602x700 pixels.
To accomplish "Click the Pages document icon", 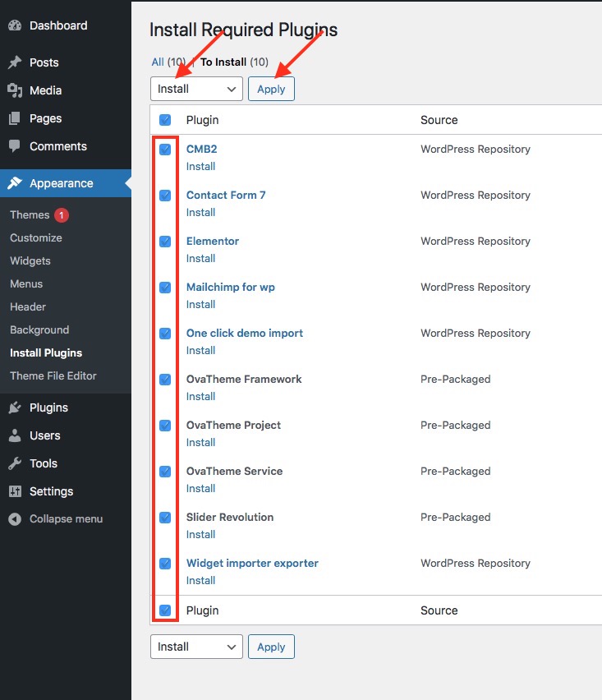I will [x=15, y=118].
